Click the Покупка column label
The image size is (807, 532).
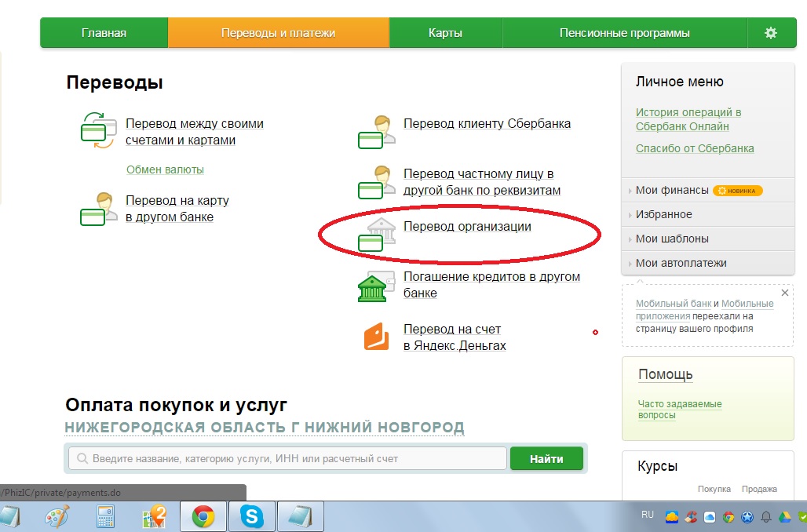[x=714, y=489]
